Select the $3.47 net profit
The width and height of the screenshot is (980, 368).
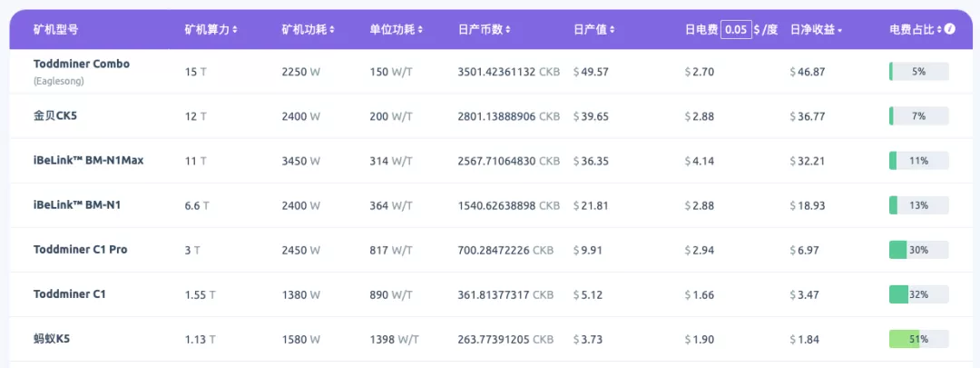tap(805, 294)
